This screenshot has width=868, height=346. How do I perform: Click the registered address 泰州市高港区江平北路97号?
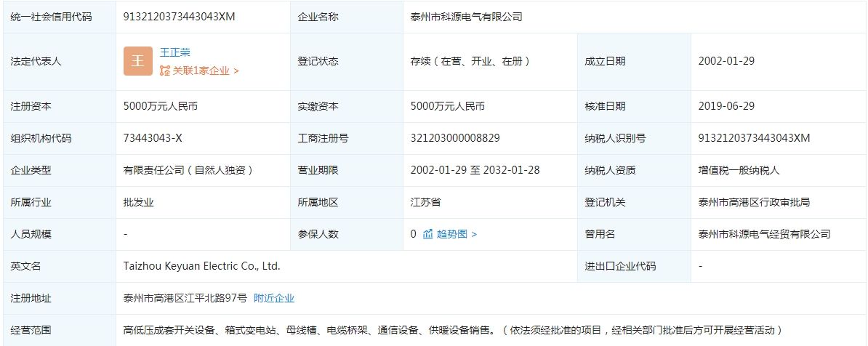click(x=185, y=298)
